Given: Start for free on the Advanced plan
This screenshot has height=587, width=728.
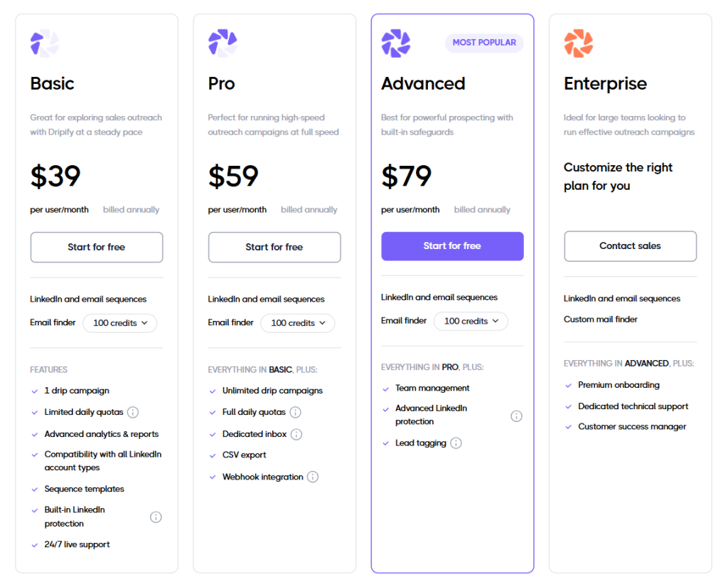Looking at the screenshot, I should tap(452, 245).
